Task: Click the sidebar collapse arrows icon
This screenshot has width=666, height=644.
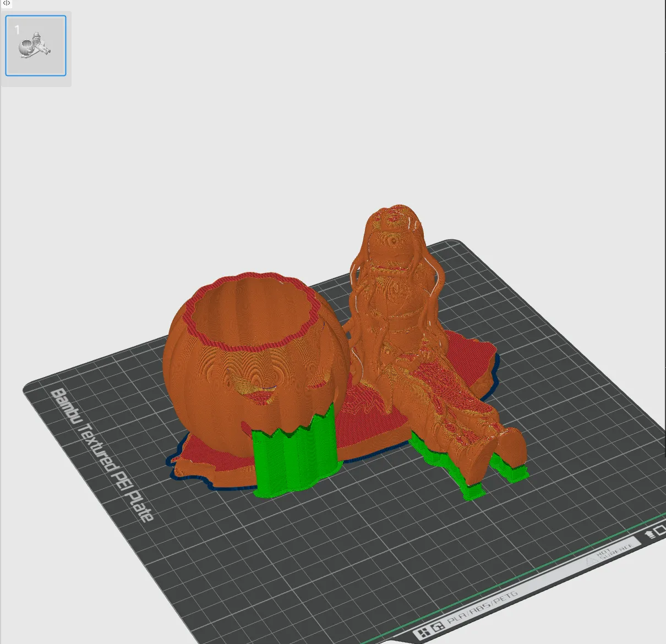Action: pyautogui.click(x=7, y=3)
